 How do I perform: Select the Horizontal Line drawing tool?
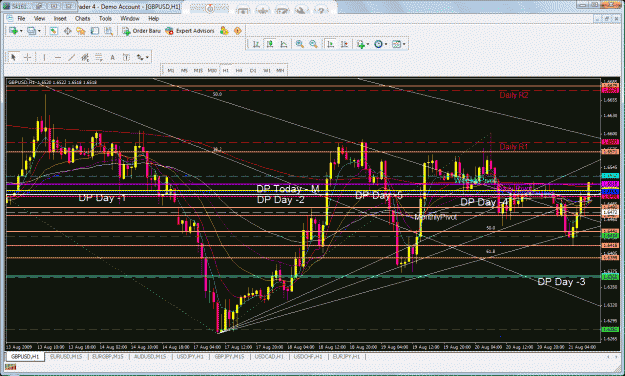coord(58,57)
